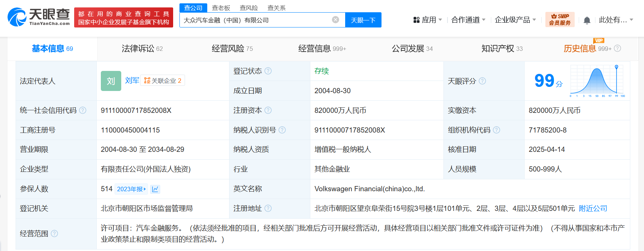Click the 天眼一下 search button
Image resolution: width=644 pixels, height=251 pixels.
[x=363, y=20]
